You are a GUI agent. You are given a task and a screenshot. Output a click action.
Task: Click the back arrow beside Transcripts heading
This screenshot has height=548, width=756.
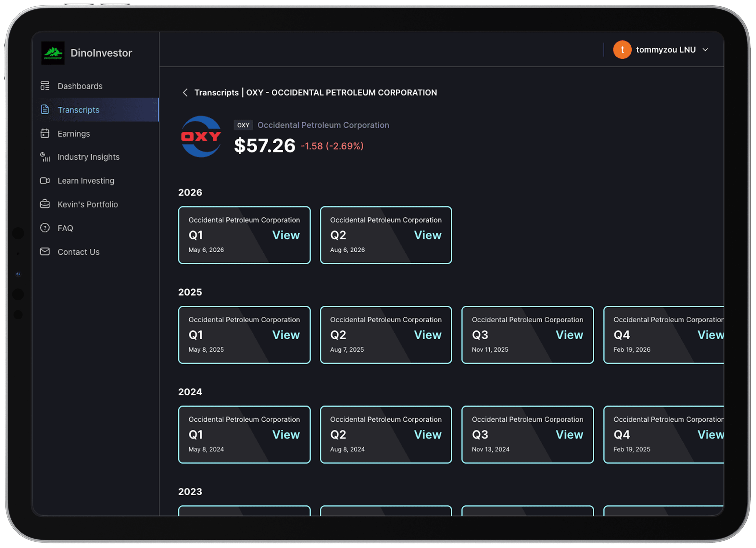click(185, 92)
